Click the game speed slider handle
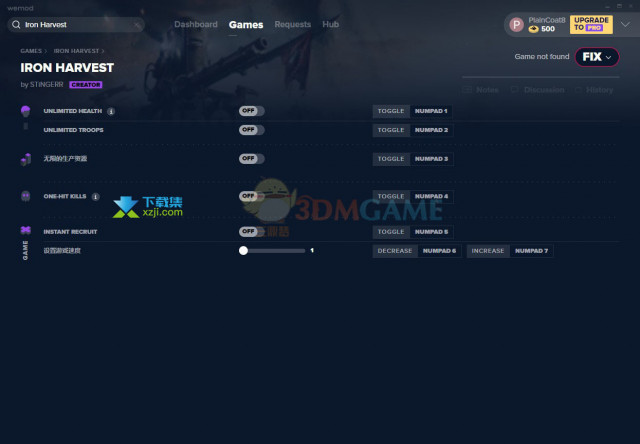Viewport: 640px width, 444px height. [x=243, y=251]
